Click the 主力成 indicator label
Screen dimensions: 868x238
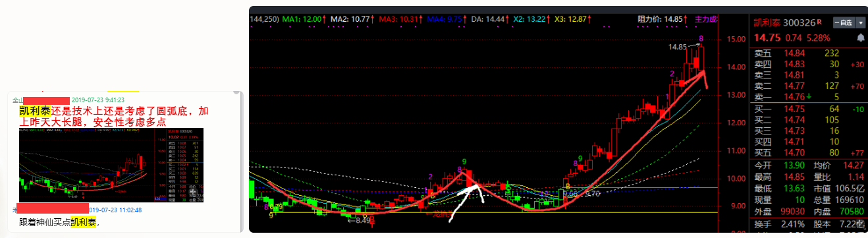coord(707,20)
